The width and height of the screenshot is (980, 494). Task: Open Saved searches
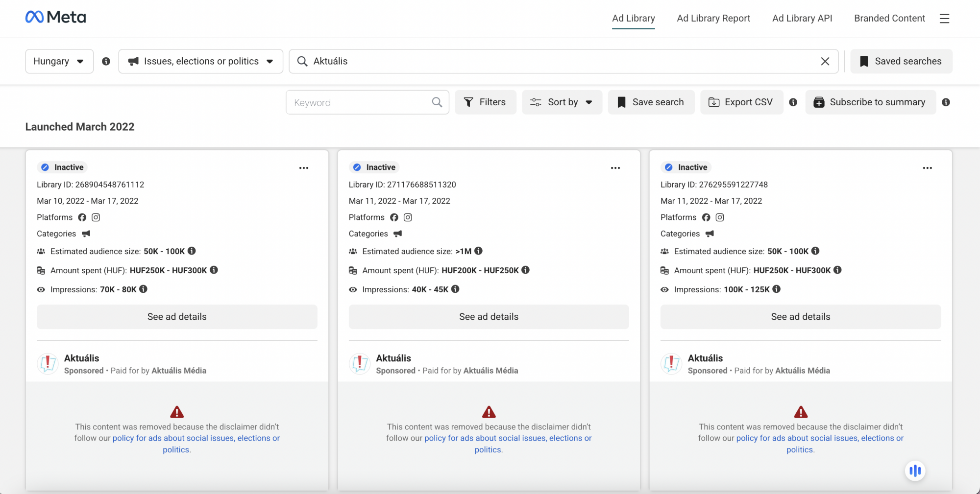(x=902, y=61)
